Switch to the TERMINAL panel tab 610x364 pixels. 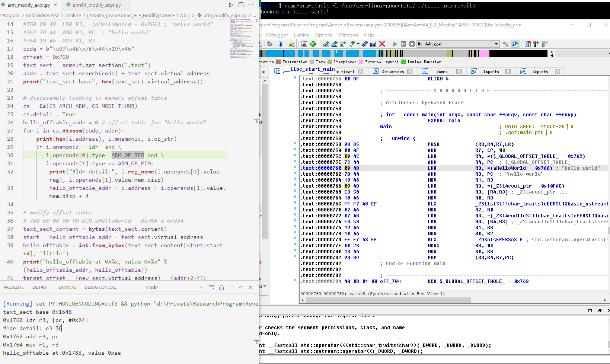pyautogui.click(x=66, y=287)
